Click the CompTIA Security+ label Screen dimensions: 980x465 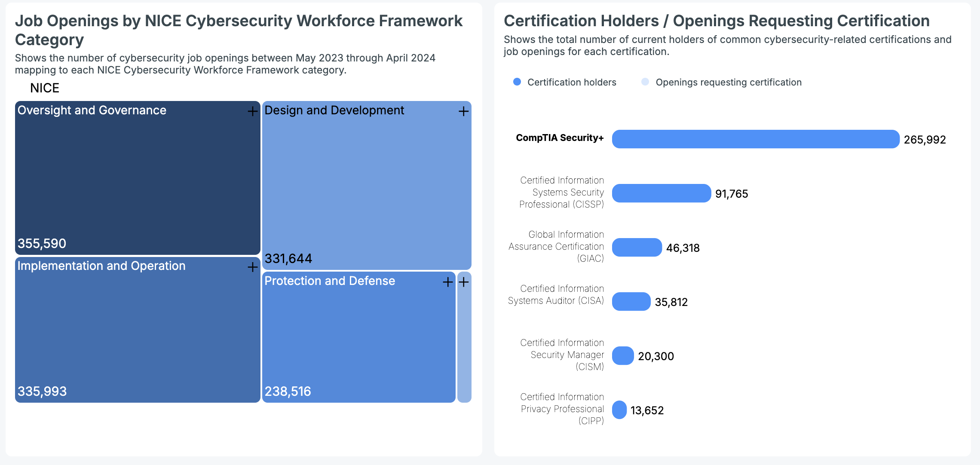(560, 138)
